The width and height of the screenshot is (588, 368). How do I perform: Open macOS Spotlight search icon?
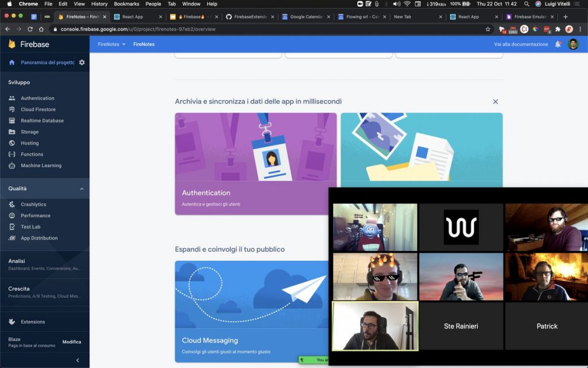tap(527, 4)
